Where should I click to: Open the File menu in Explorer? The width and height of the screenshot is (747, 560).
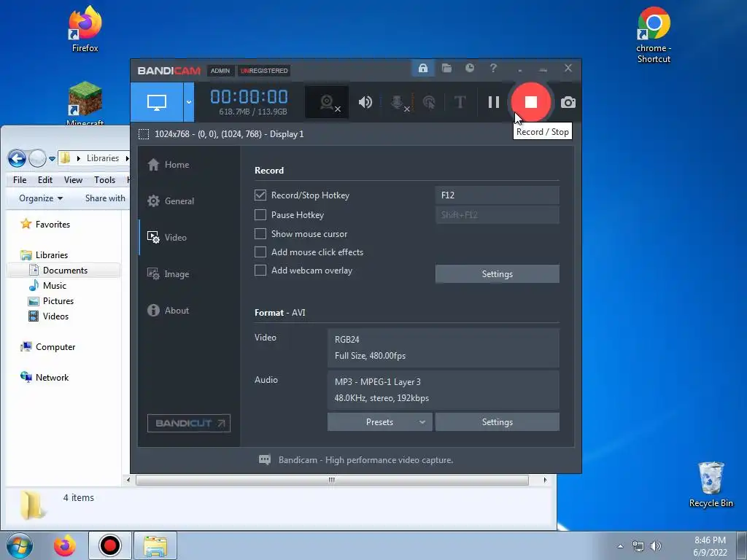click(x=20, y=180)
